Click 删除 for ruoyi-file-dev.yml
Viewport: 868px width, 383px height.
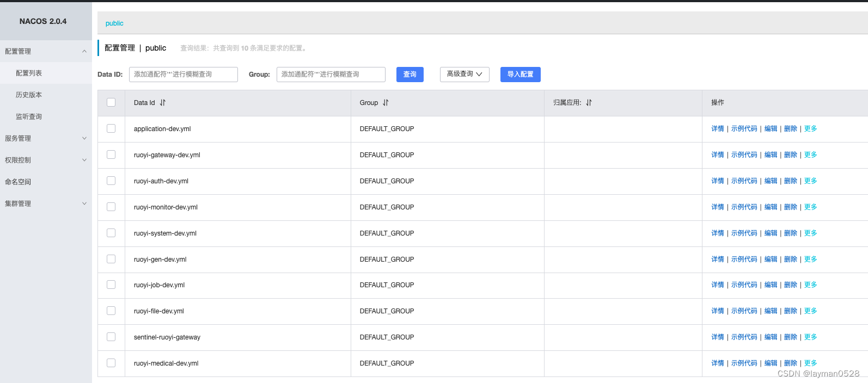coord(791,311)
